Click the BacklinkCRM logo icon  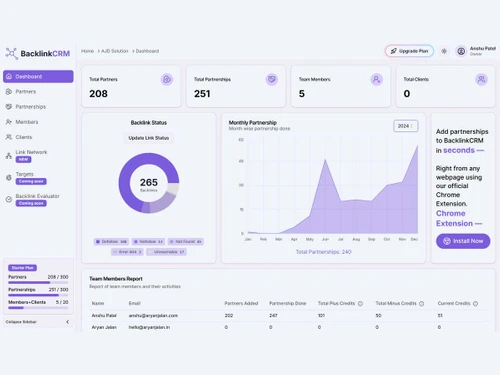(11, 53)
